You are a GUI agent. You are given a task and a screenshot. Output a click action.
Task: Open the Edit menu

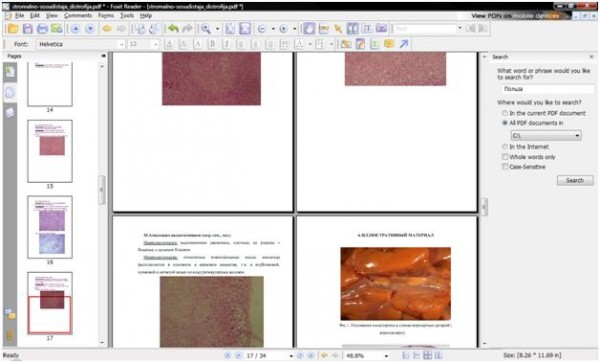pyautogui.click(x=35, y=16)
